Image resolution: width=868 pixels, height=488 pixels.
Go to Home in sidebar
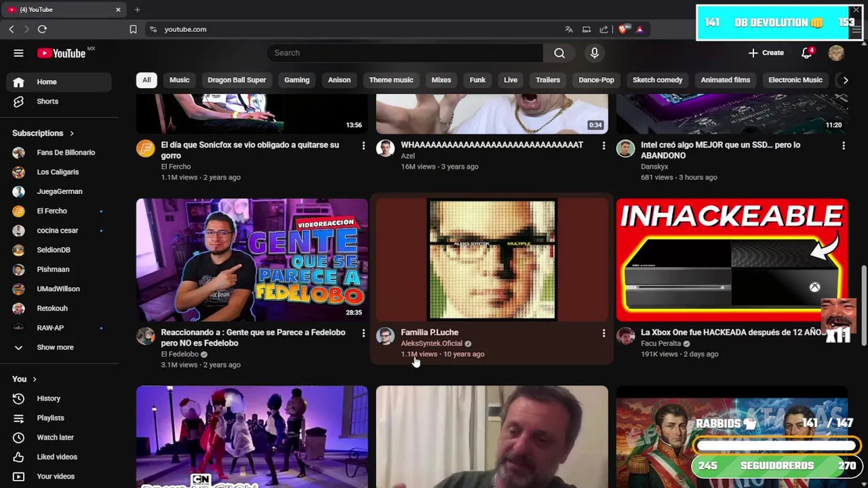click(59, 82)
